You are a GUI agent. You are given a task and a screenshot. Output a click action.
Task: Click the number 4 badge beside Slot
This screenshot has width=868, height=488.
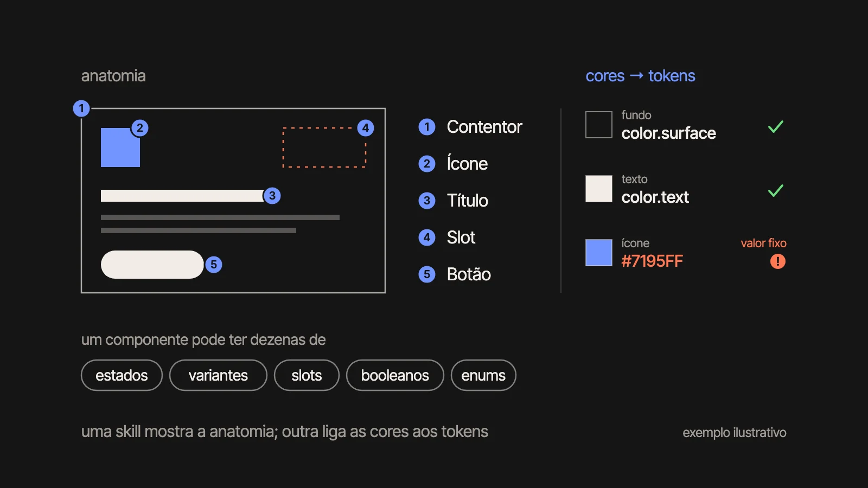click(427, 237)
